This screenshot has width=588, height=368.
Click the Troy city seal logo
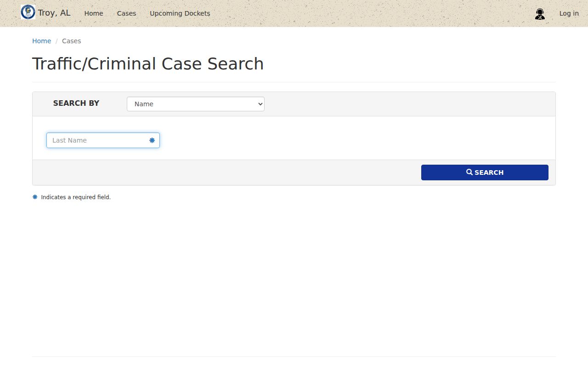tap(28, 12)
